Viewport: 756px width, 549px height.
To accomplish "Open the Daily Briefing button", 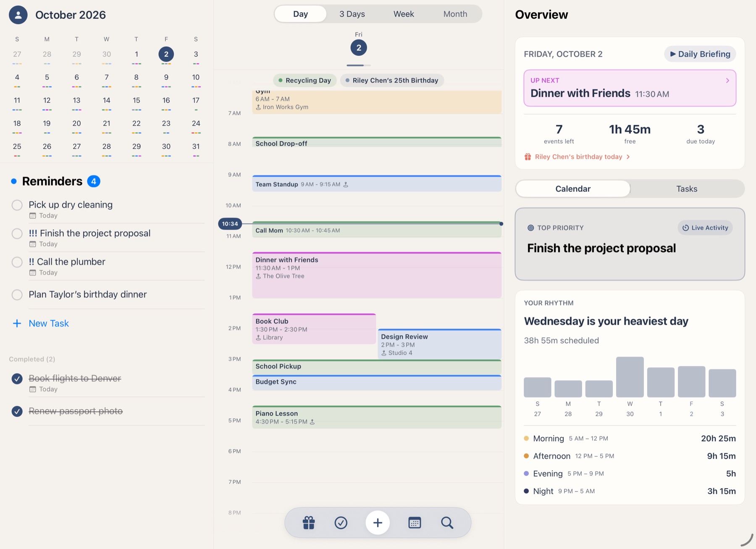I will [x=700, y=54].
